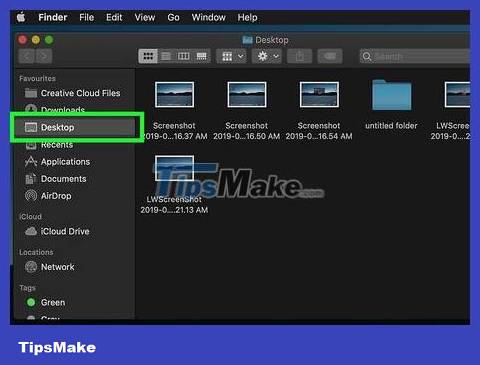
Task: Select the untitled folder icon
Action: click(x=391, y=95)
